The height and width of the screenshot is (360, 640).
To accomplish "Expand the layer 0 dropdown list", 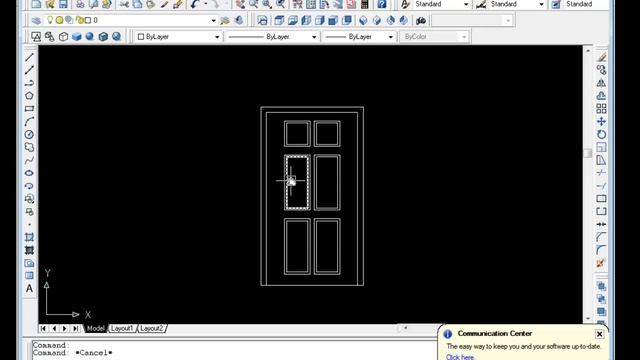I will point(213,20).
